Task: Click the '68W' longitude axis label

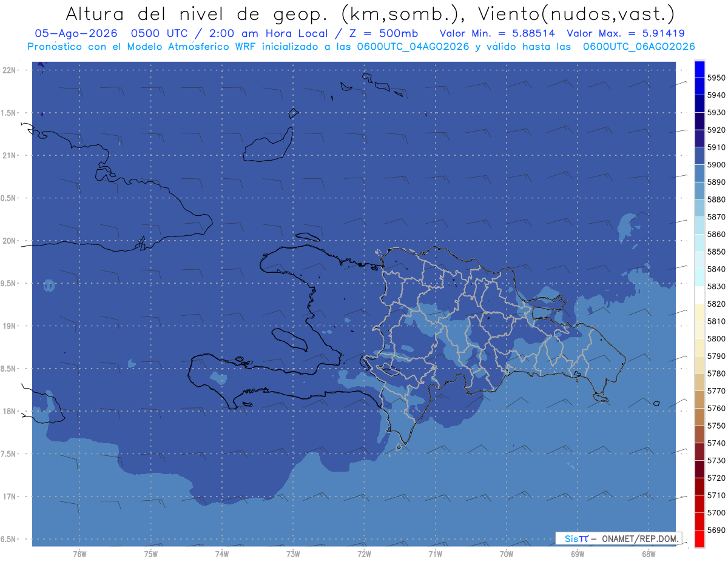Action: pos(649,554)
